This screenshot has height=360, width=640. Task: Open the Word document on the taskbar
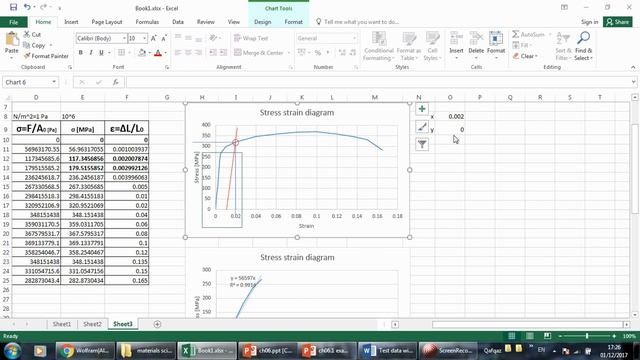387,351
